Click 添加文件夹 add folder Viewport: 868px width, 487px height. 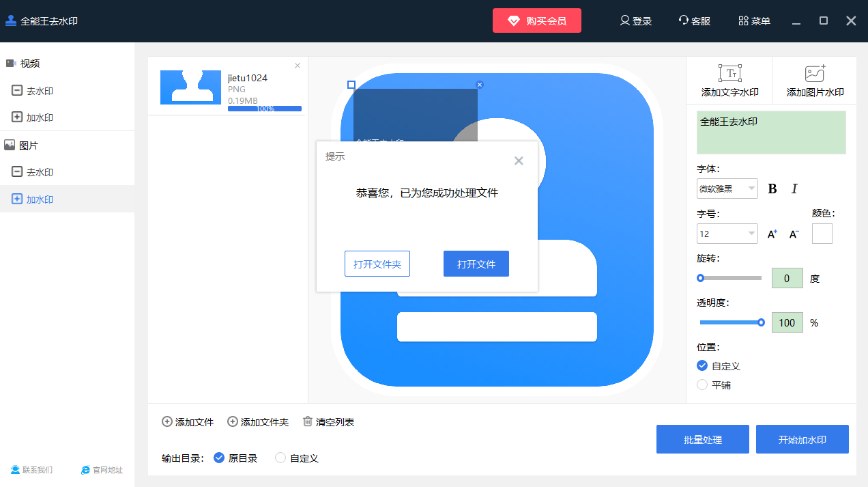click(x=258, y=422)
